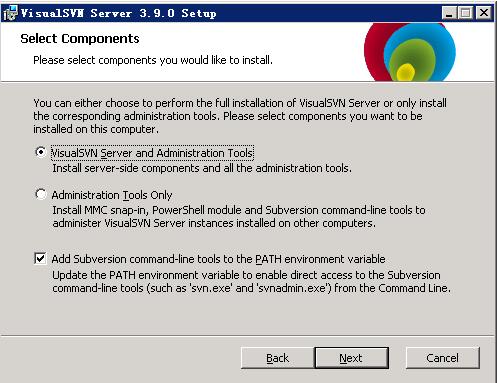Click the 'Add Subversion command-line tools' label text
497x383 pixels.
218,259
